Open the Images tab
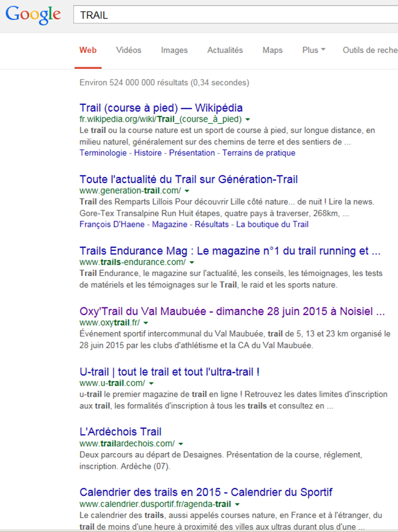398x532 pixels. pos(174,50)
